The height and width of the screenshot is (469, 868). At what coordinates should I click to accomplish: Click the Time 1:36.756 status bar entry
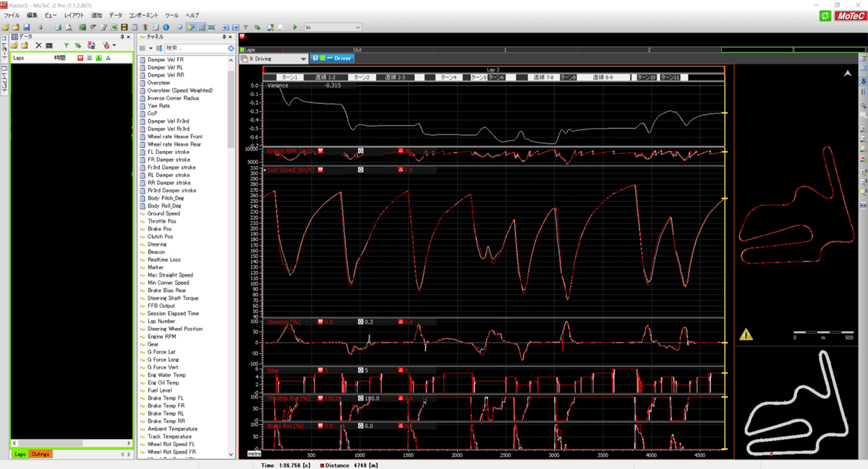284,465
